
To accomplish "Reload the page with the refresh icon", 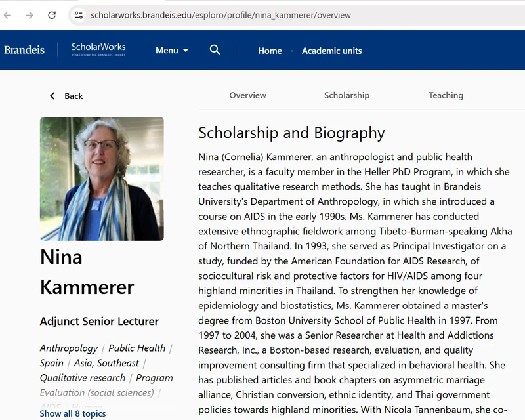I will [x=52, y=15].
